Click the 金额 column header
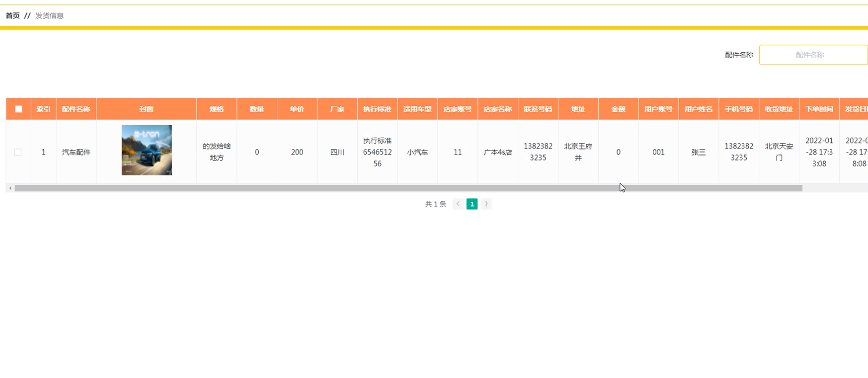Viewport: 868px width, 378px height. 619,109
